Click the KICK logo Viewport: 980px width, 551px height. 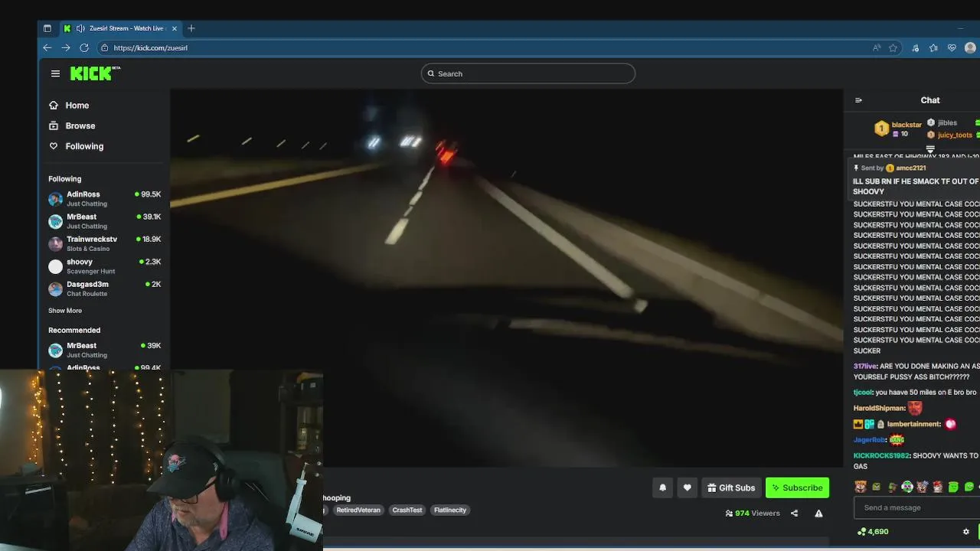pos(95,73)
